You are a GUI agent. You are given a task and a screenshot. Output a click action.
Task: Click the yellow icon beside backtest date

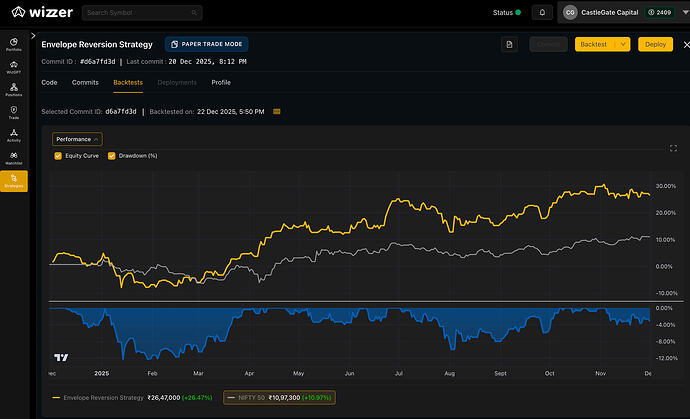276,112
